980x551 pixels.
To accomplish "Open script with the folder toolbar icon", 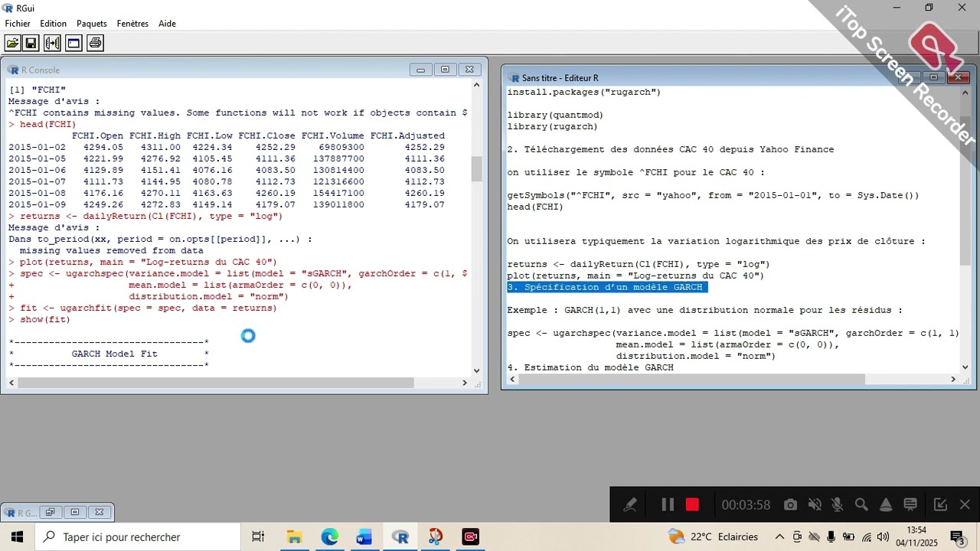I will (13, 43).
